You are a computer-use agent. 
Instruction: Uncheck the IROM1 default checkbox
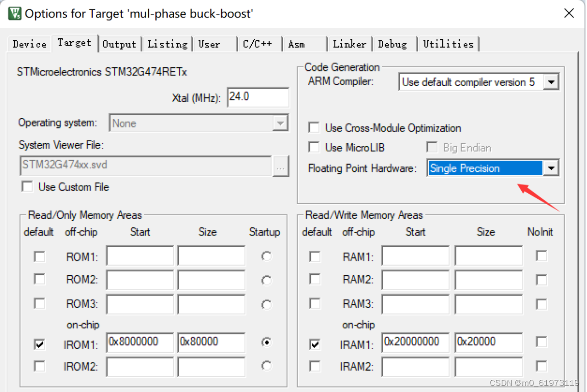click(x=39, y=344)
